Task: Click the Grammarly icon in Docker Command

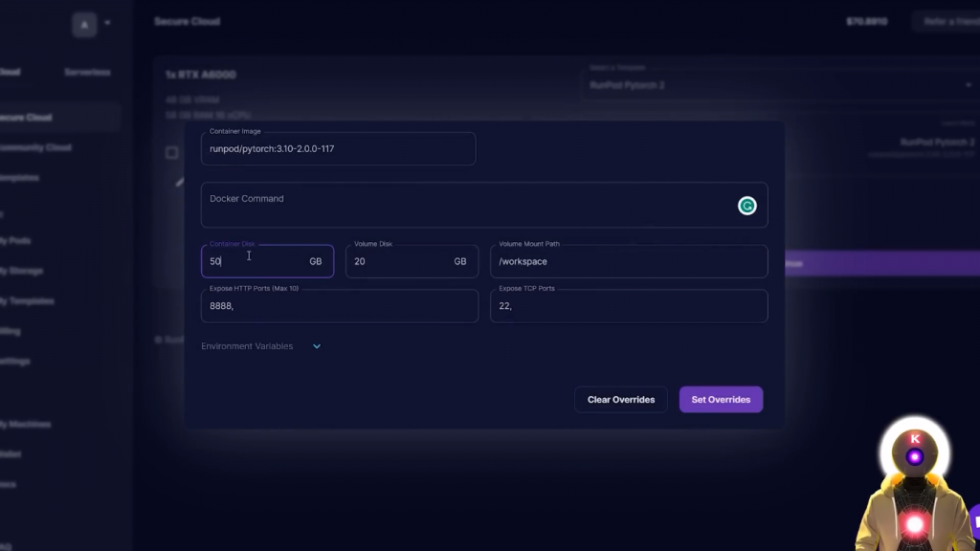Action: (746, 206)
